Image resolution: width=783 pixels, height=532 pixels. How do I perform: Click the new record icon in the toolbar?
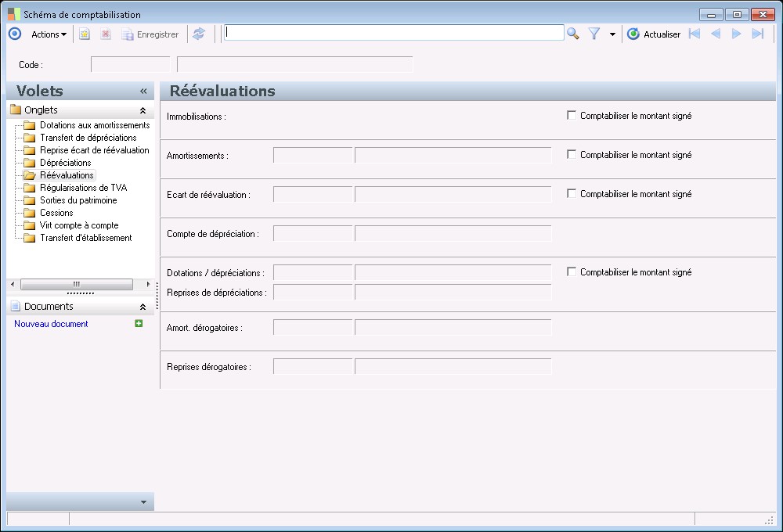point(85,34)
